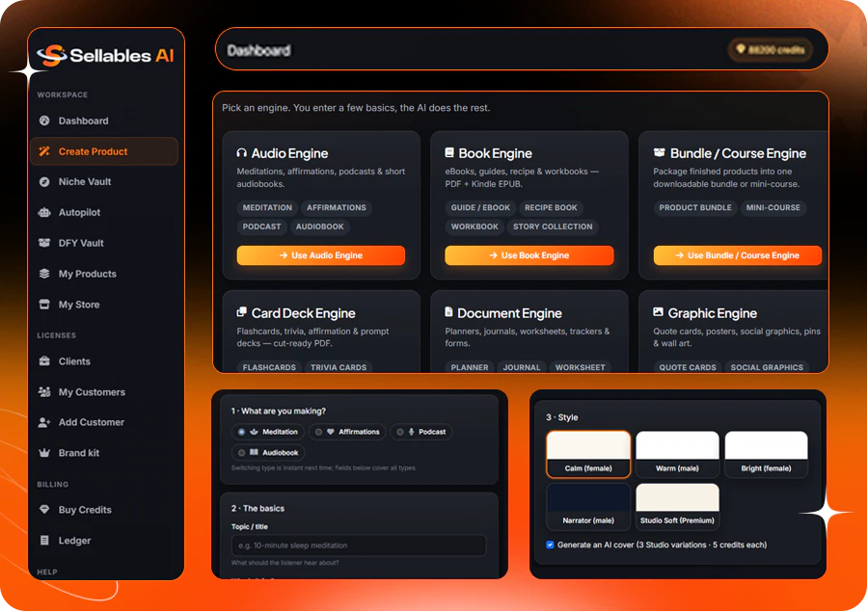Toggle the Generate an AI cover checkbox
The image size is (868, 612).
pos(550,545)
